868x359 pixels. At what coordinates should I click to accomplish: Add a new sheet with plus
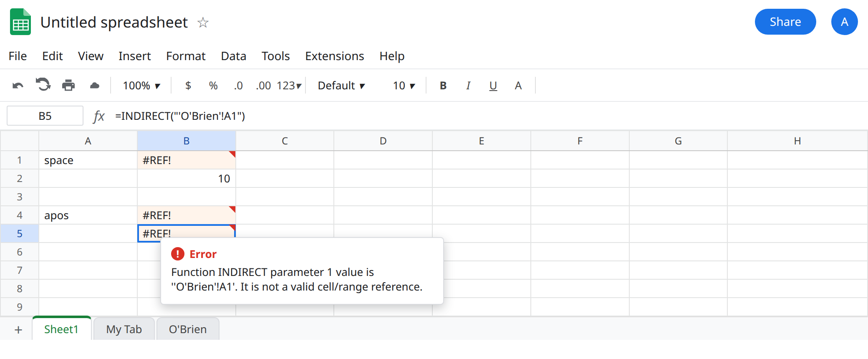[x=18, y=330]
